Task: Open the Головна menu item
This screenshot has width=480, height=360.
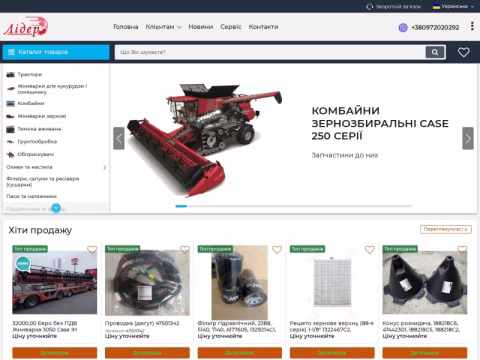Action: click(x=126, y=27)
